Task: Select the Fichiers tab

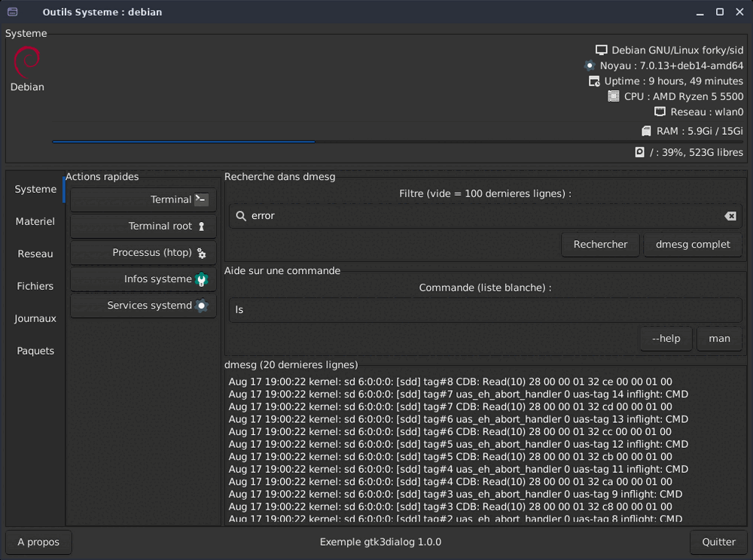Action: [35, 286]
